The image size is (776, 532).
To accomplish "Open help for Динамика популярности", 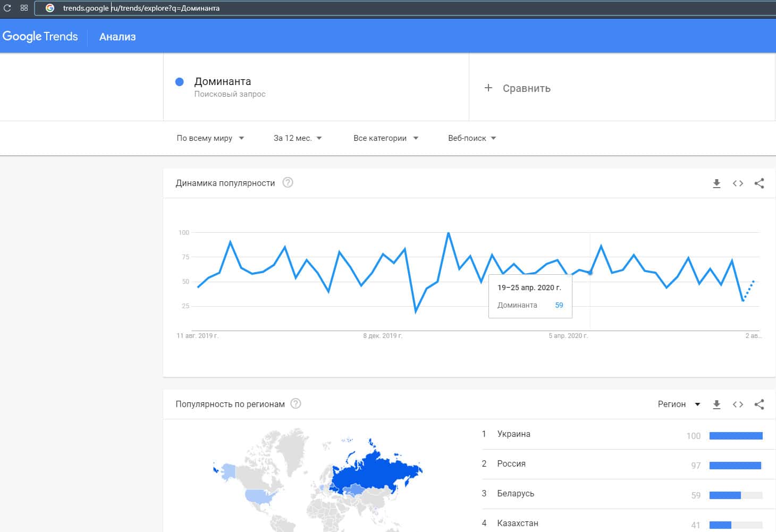I will click(288, 183).
